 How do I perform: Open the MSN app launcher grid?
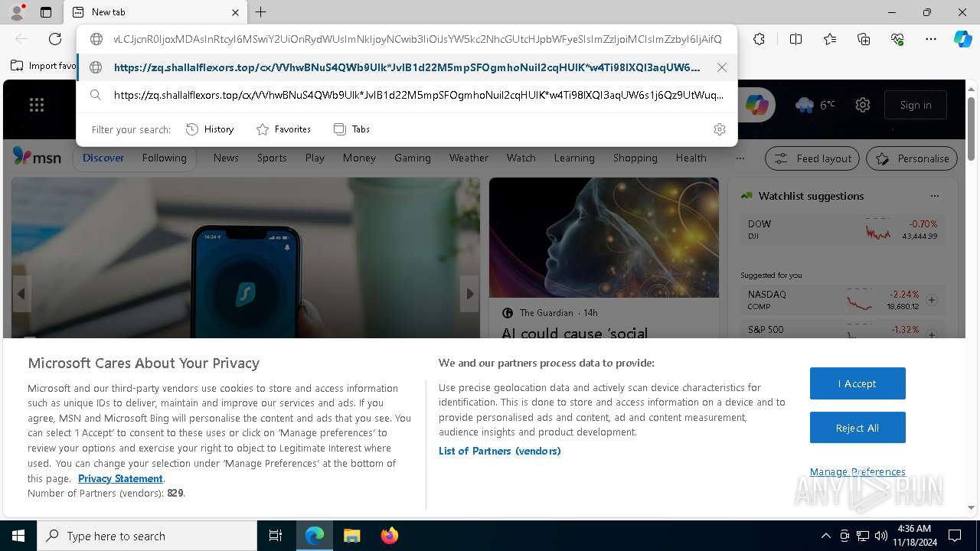tap(37, 105)
